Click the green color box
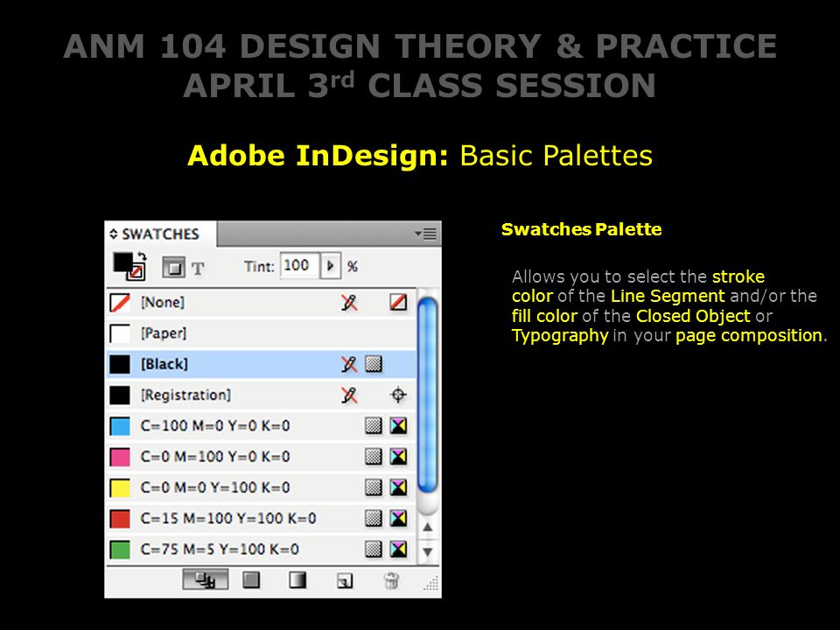The width and height of the screenshot is (840, 630). (120, 549)
